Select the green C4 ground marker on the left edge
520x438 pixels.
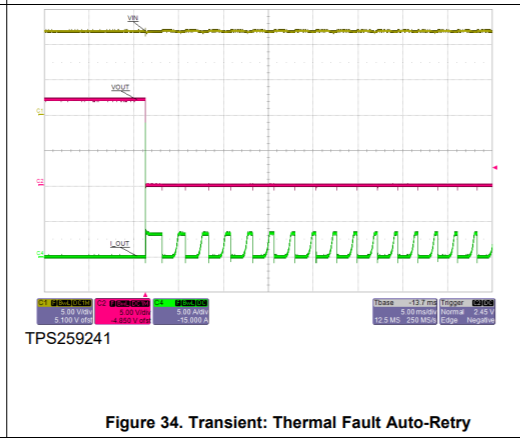(x=40, y=254)
